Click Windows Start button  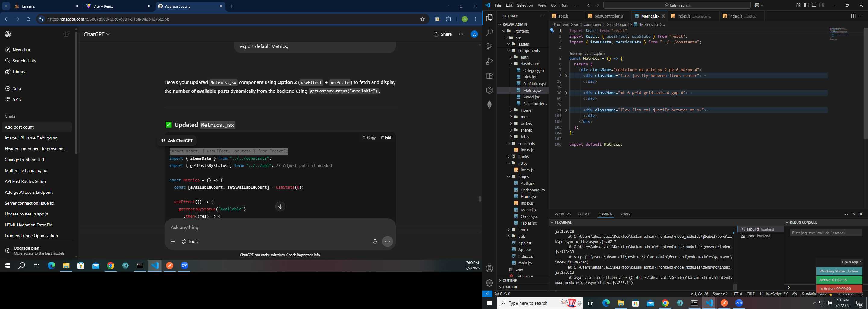point(489,303)
